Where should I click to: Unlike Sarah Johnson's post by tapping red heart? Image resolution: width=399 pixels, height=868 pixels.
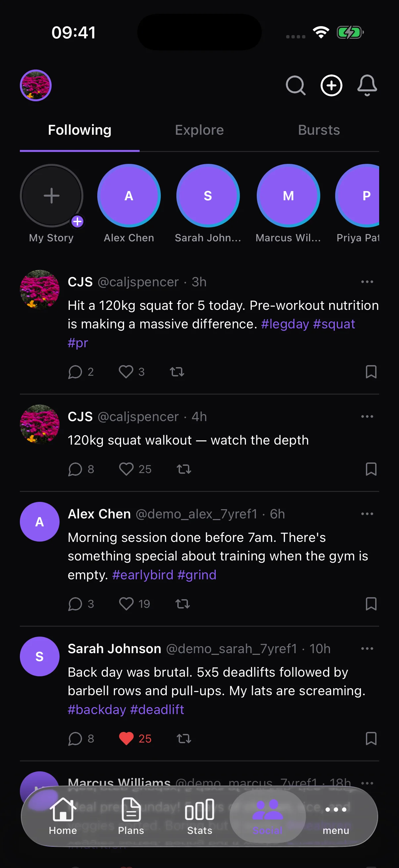coord(127,739)
